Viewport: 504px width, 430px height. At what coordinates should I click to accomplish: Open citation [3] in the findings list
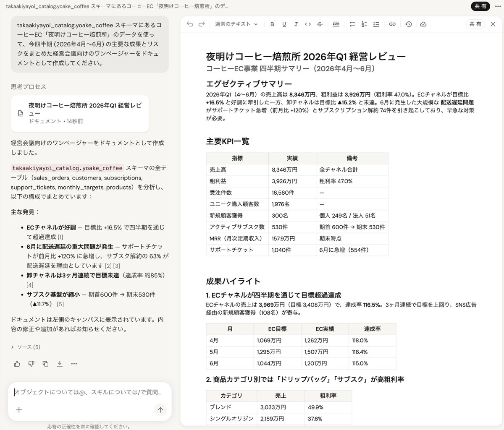tap(117, 266)
